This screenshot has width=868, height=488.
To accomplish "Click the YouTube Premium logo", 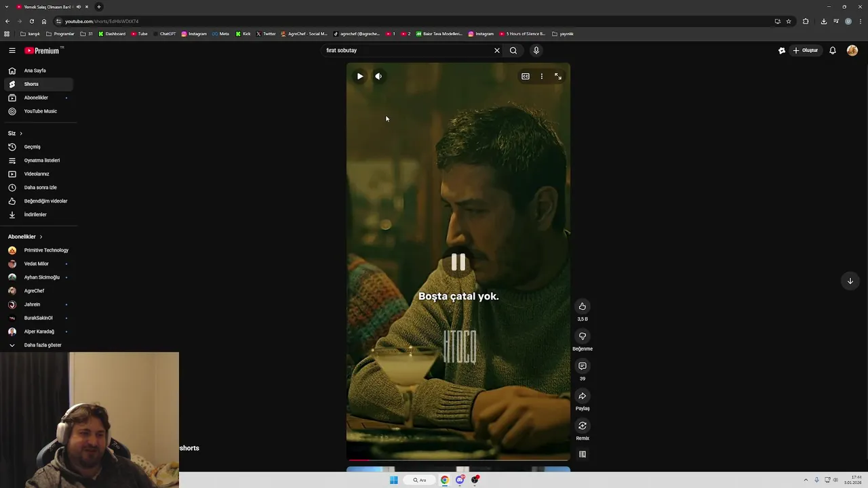I will pos(43,50).
